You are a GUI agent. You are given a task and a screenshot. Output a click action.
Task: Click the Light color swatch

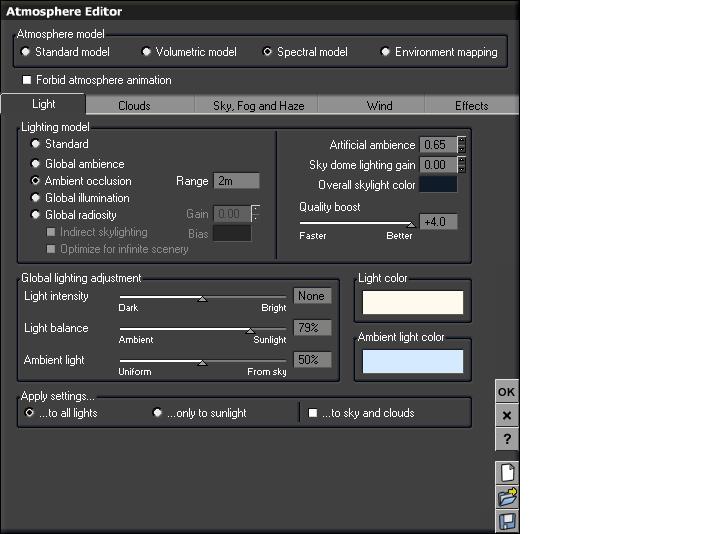point(413,303)
